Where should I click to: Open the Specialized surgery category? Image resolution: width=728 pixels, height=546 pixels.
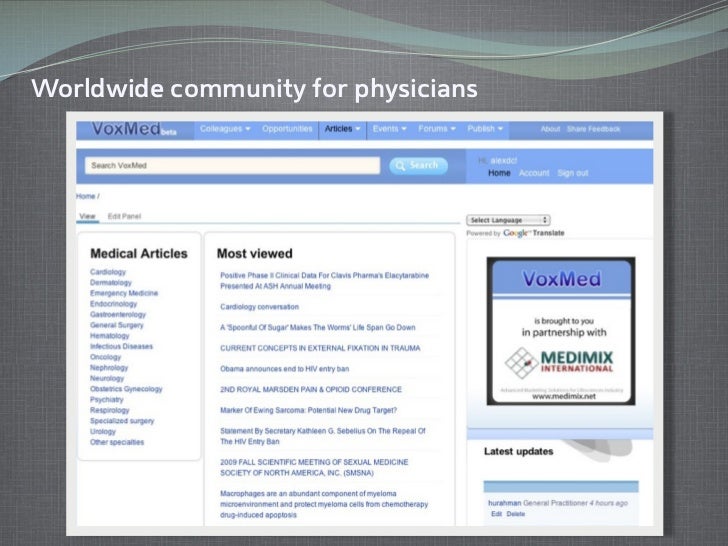(x=122, y=421)
